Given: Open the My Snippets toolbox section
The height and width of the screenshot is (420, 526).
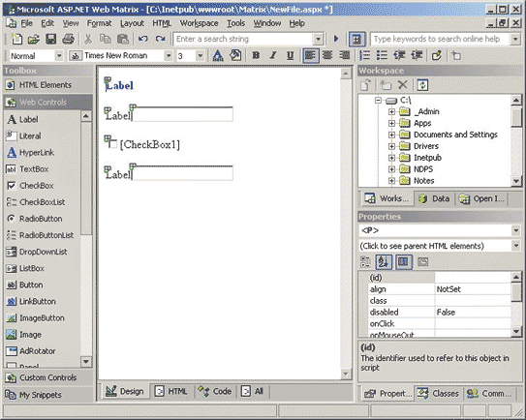Looking at the screenshot, I should coord(47,395).
